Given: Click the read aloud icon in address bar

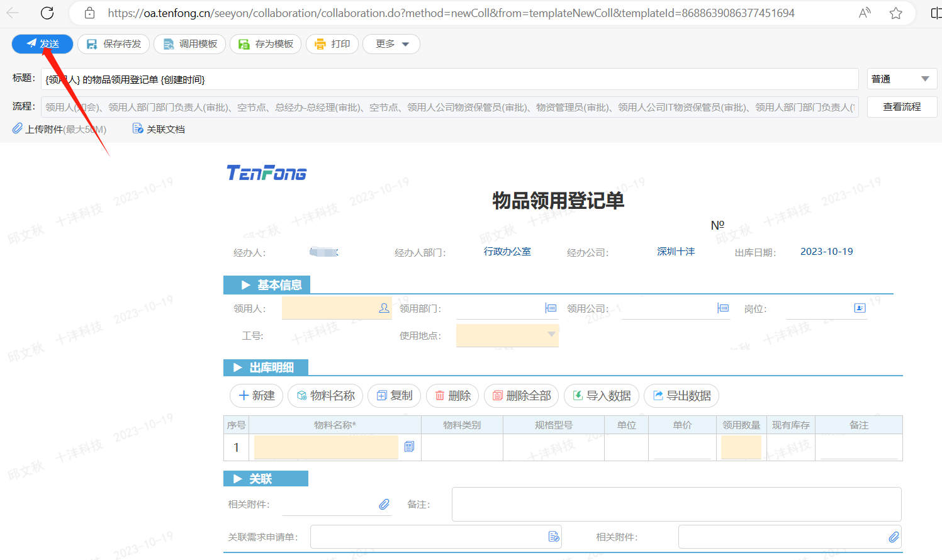Looking at the screenshot, I should [865, 13].
